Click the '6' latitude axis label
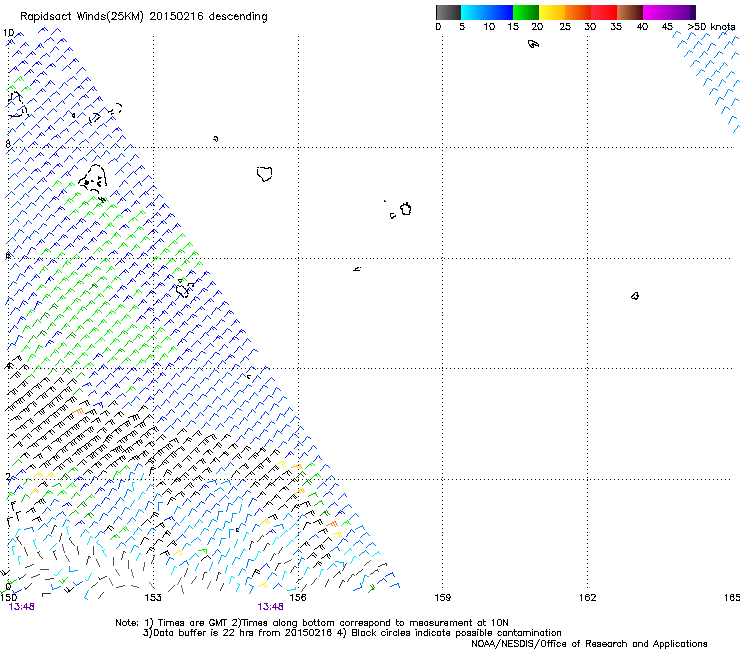The width and height of the screenshot is (740, 650). coord(8,255)
